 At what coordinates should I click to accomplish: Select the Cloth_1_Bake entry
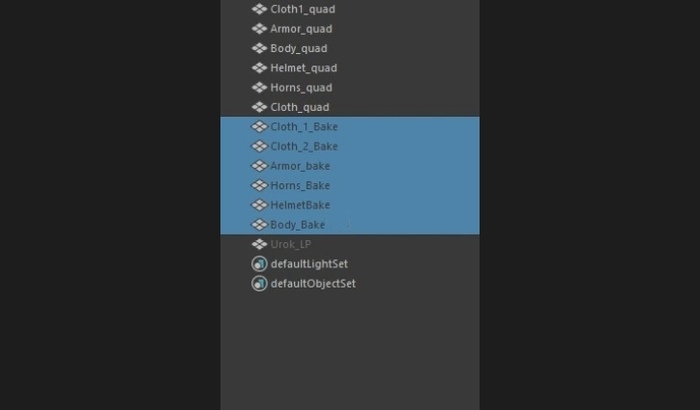pyautogui.click(x=350, y=127)
